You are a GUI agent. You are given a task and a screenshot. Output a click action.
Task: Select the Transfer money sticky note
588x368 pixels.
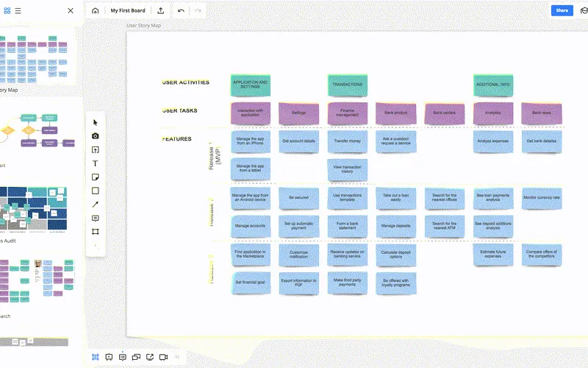click(x=348, y=141)
